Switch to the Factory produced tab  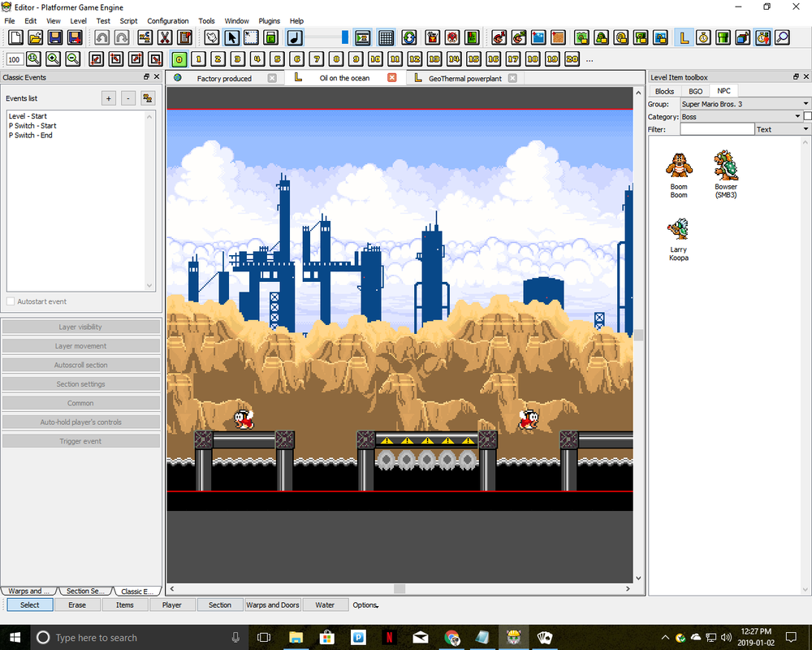click(x=224, y=78)
